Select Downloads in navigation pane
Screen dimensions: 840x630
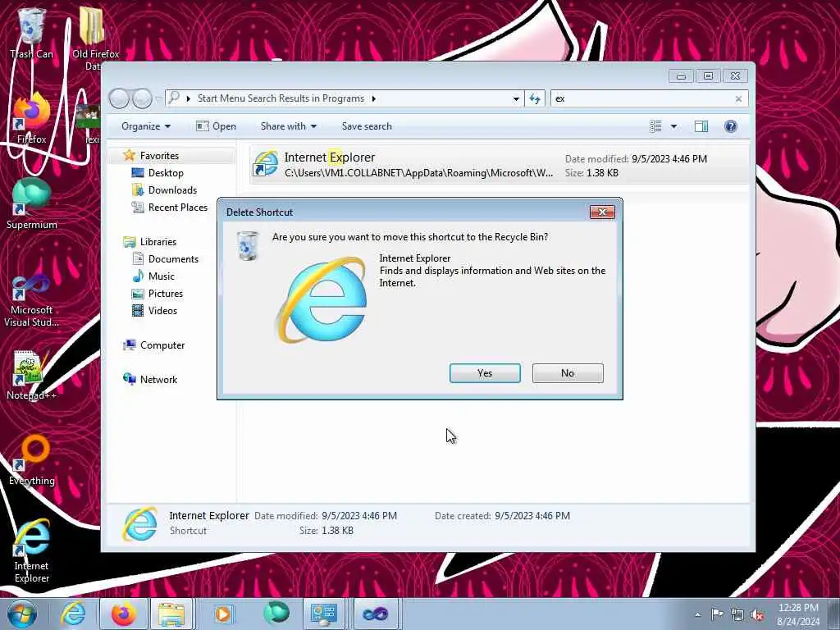[x=172, y=190]
